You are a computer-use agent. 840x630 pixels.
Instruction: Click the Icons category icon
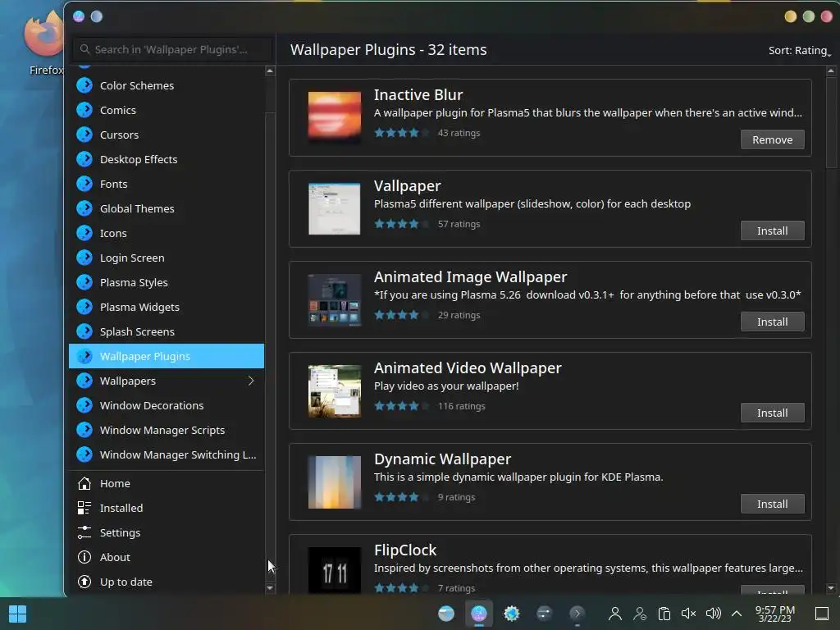[84, 233]
